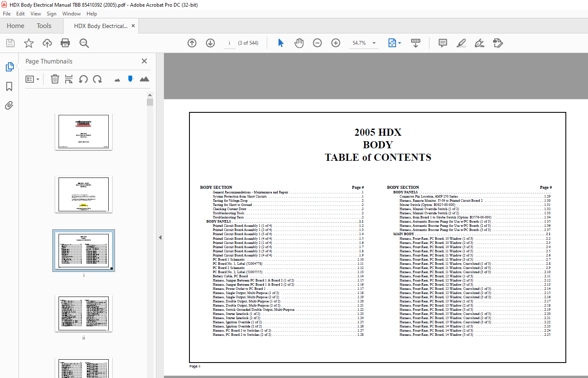Open the Window menu
Image resolution: width=588 pixels, height=378 pixels.
(72, 14)
